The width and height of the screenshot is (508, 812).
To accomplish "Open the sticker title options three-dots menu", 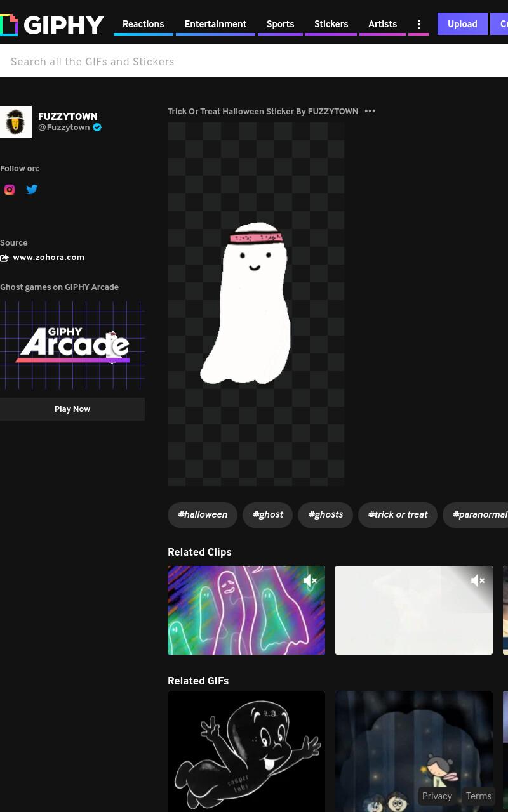I will [370, 111].
